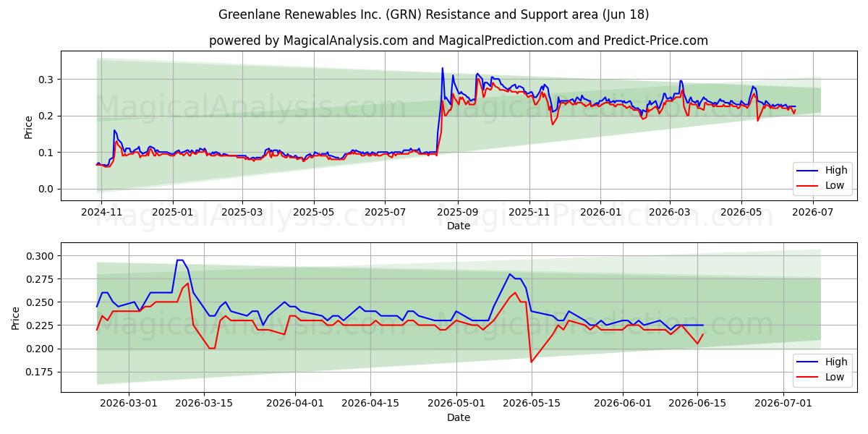Click the top chart x-axis label '2025-01'

coord(172,212)
